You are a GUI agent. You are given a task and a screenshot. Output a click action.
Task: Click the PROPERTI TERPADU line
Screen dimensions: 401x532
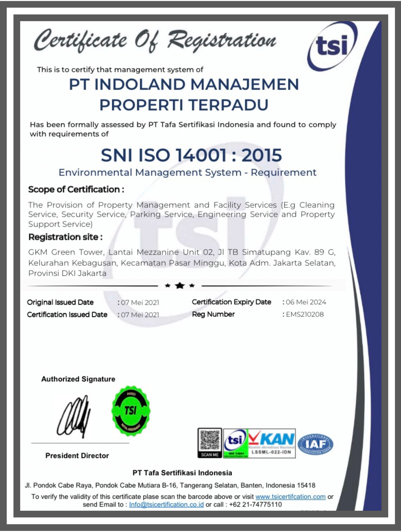click(184, 105)
